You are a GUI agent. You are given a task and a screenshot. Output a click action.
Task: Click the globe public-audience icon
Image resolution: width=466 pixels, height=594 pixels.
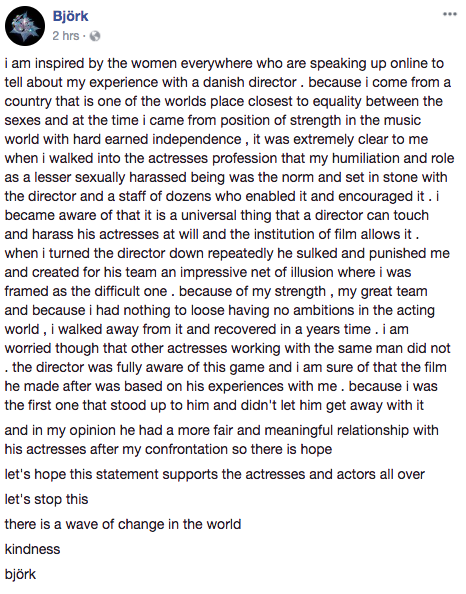click(x=95, y=36)
